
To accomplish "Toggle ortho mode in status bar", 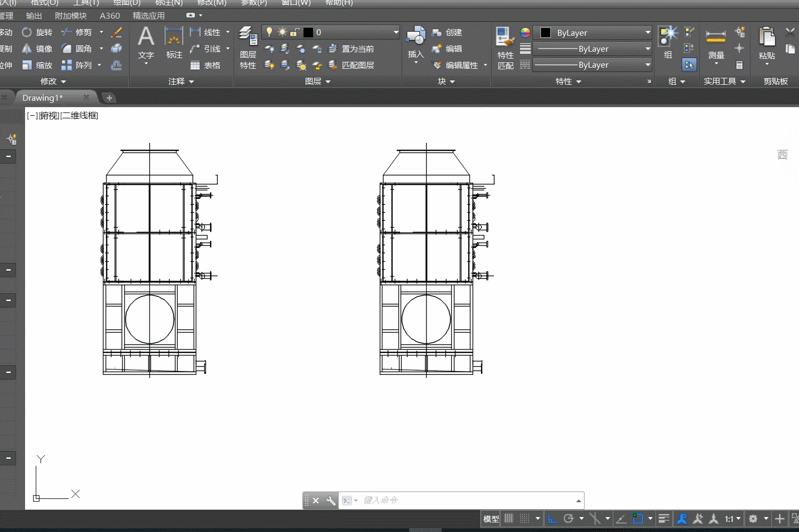I will point(553,519).
